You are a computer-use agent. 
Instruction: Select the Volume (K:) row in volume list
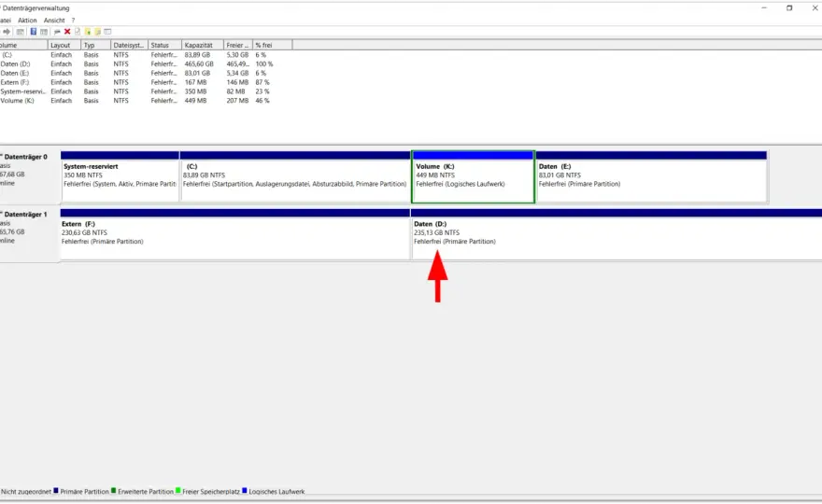click(136, 101)
